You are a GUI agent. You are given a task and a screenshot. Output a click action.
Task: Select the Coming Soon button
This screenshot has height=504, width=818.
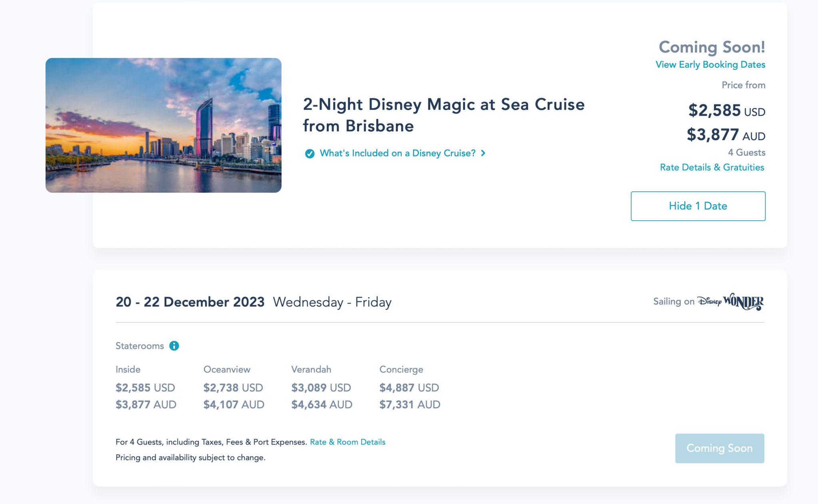tap(719, 448)
